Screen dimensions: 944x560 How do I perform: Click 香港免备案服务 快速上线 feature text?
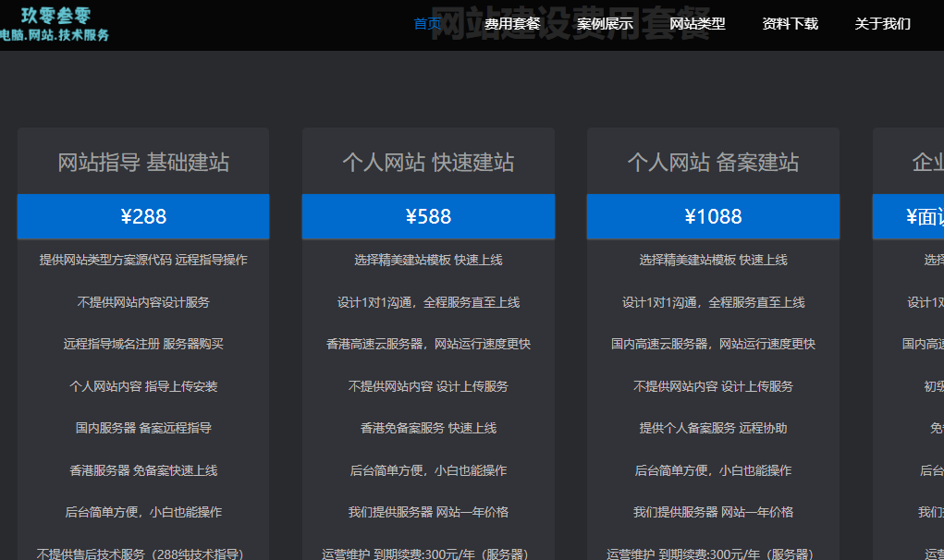coord(428,428)
